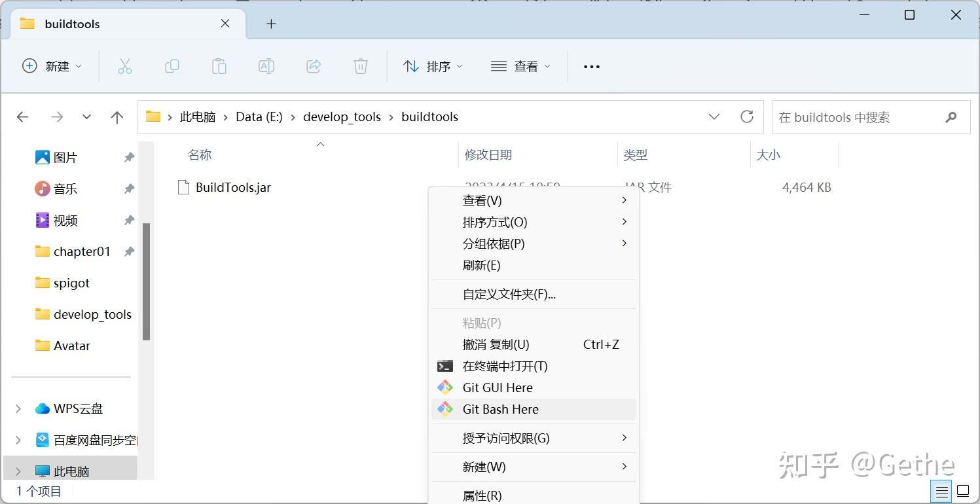
Task: Switch to the buildtools tab
Action: (72, 24)
